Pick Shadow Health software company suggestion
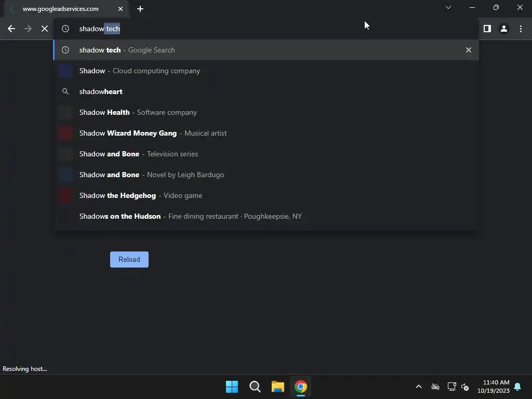Screen dimensions: 532x399 266,112
